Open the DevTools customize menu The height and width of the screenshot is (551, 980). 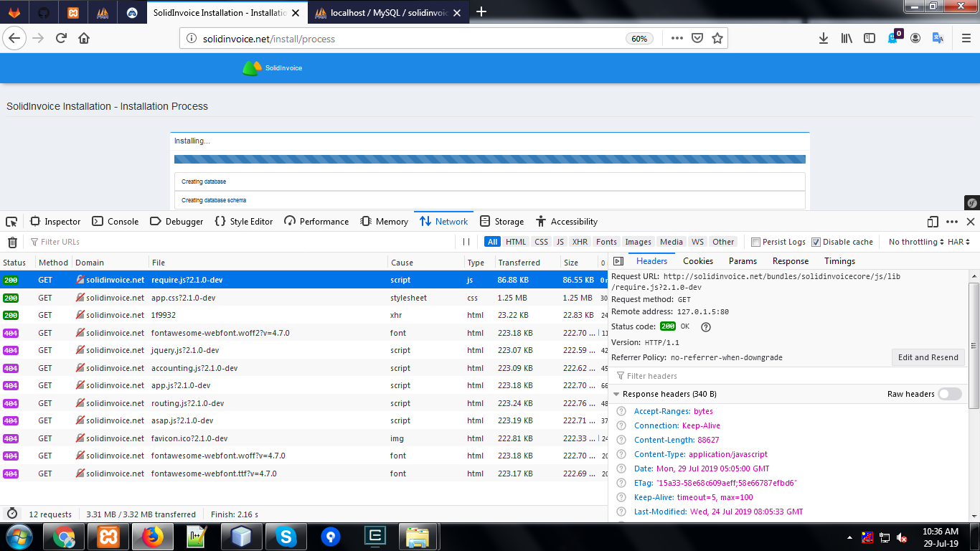pyautogui.click(x=952, y=222)
